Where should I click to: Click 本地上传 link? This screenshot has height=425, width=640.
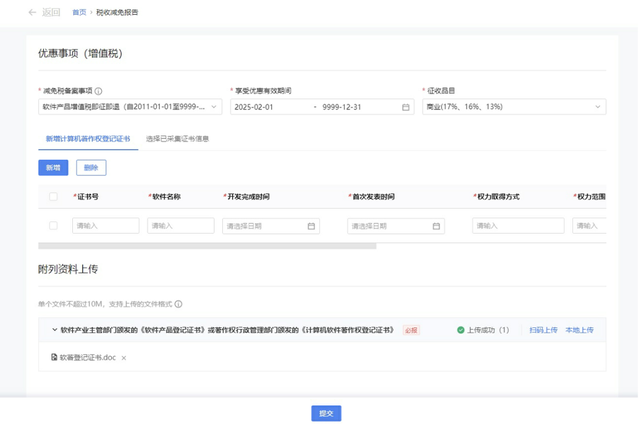point(579,330)
